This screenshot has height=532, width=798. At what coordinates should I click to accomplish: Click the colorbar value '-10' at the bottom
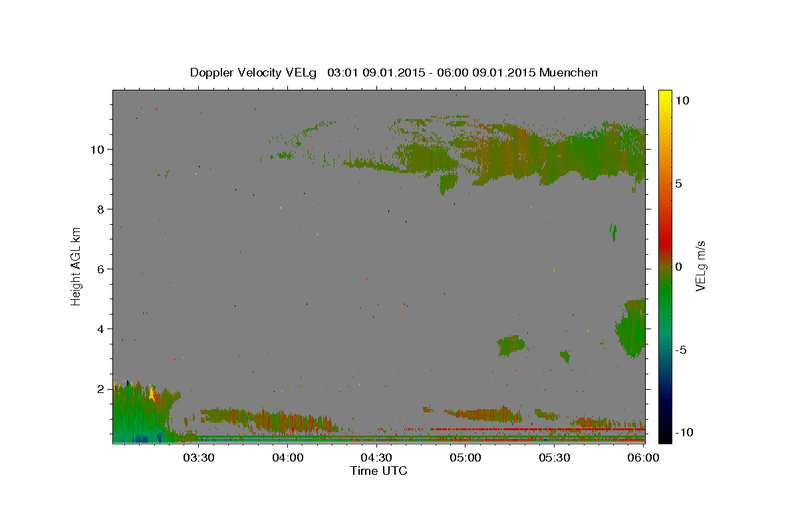pos(684,433)
